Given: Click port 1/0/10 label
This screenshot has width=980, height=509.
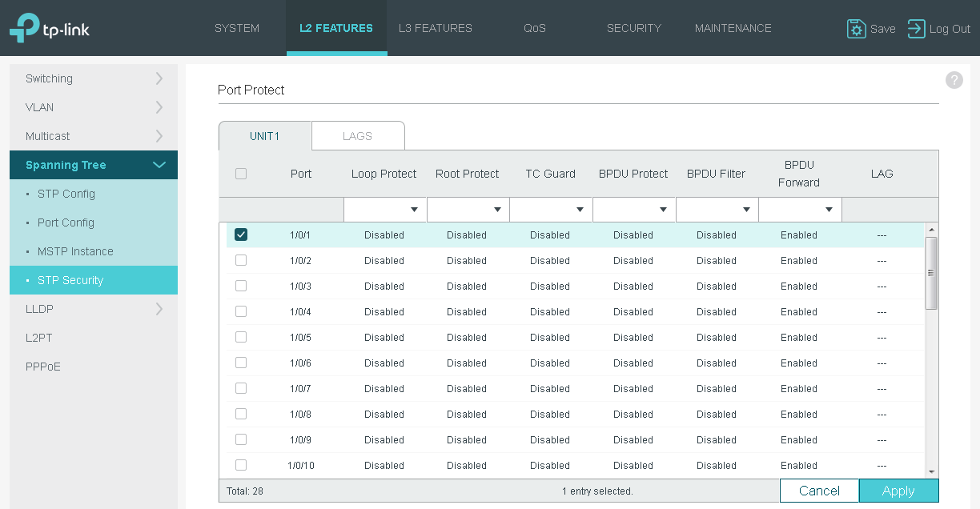Looking at the screenshot, I should (301, 466).
